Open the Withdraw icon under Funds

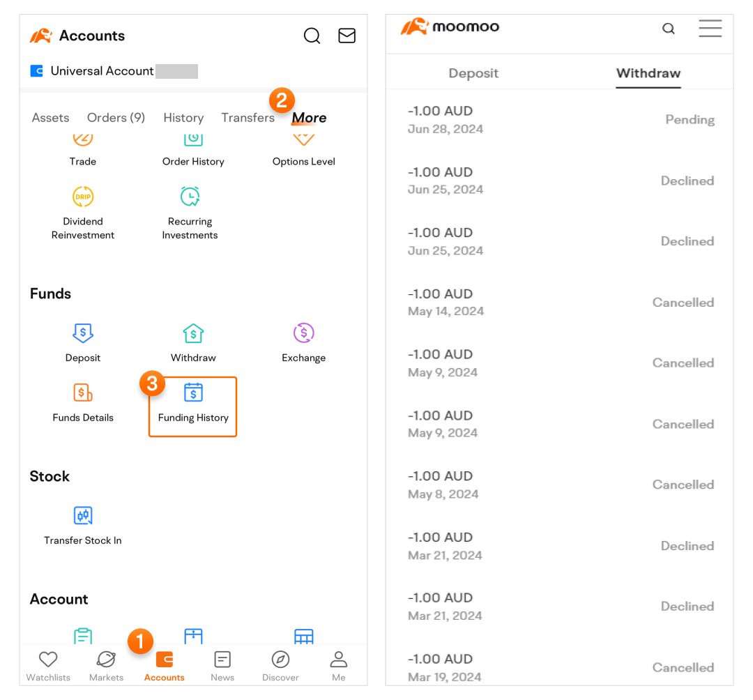193,334
